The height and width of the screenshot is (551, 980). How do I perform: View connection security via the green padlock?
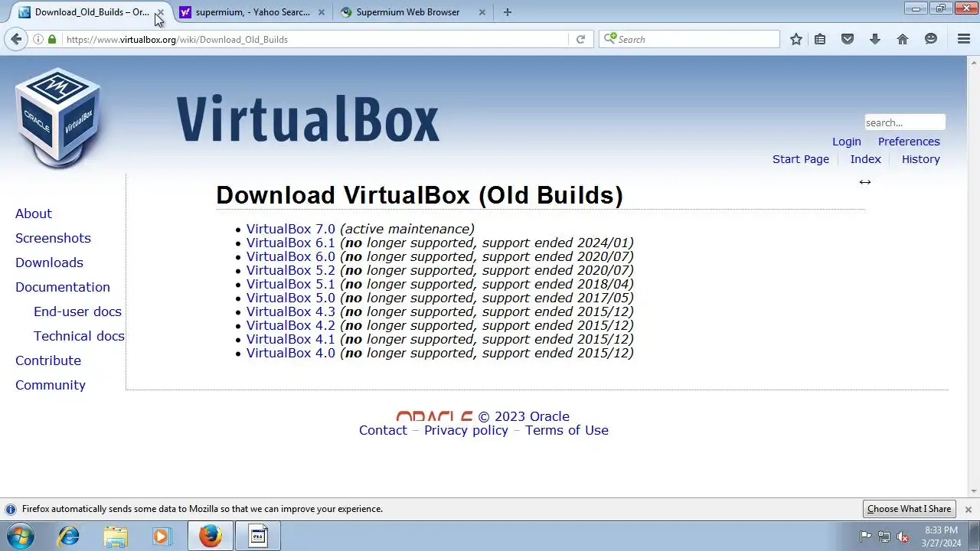pyautogui.click(x=52, y=39)
